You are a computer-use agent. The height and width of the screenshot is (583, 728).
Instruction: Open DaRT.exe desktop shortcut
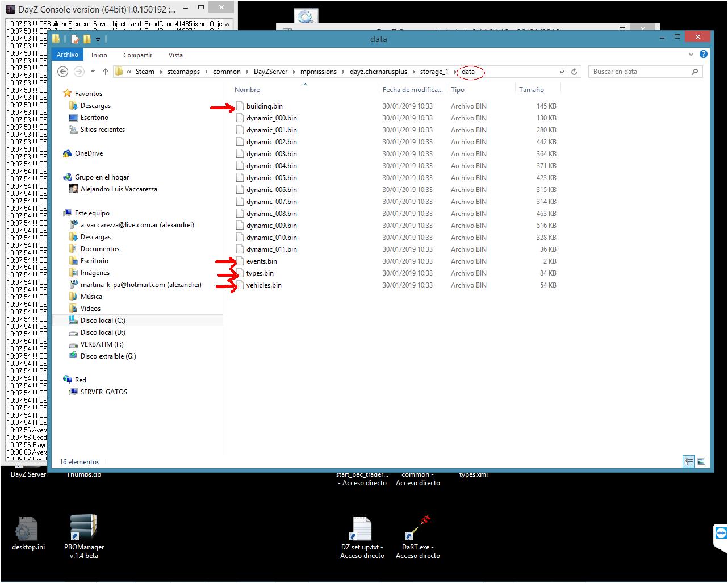coord(418,536)
